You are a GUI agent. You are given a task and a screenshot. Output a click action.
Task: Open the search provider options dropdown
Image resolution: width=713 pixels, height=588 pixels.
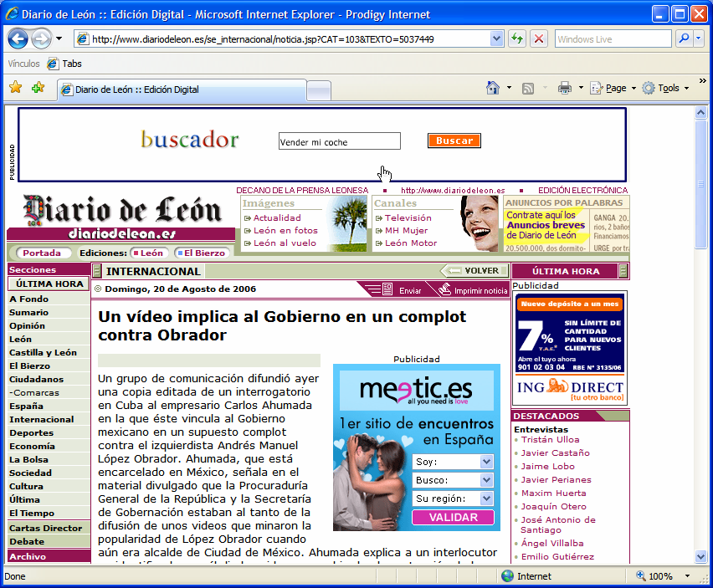699,39
